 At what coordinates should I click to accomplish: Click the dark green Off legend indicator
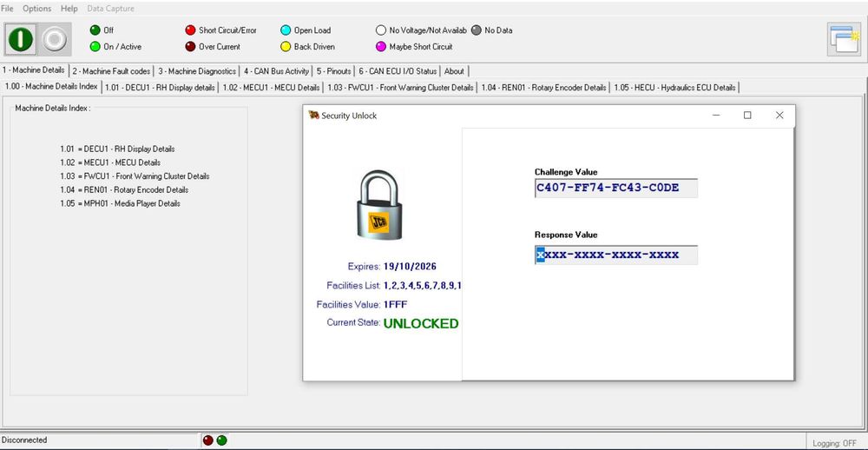95,30
